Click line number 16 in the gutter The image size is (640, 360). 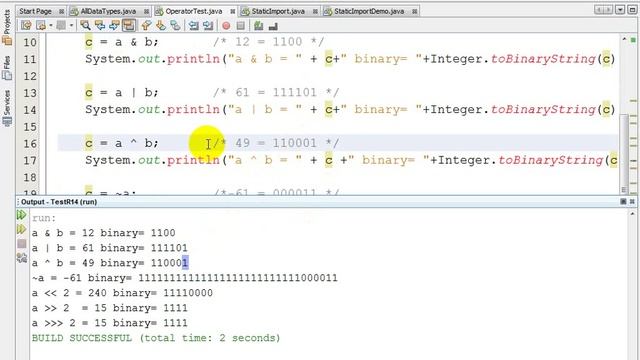pyautogui.click(x=29, y=144)
